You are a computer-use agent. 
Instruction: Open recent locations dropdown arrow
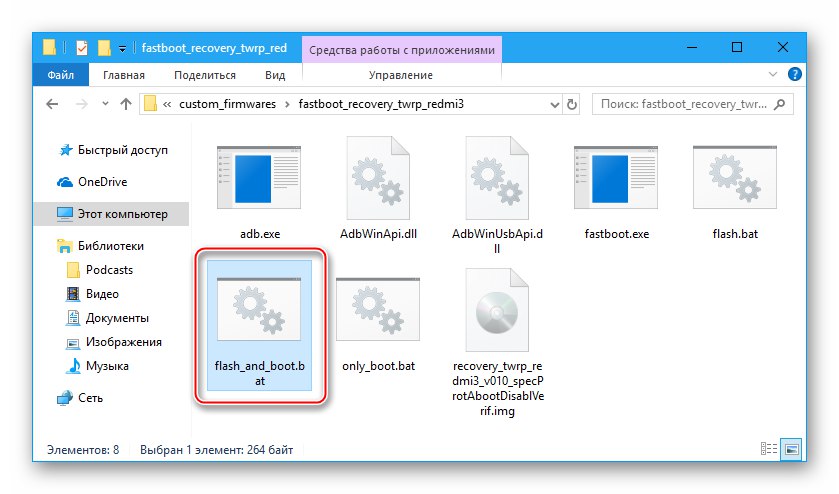click(105, 104)
